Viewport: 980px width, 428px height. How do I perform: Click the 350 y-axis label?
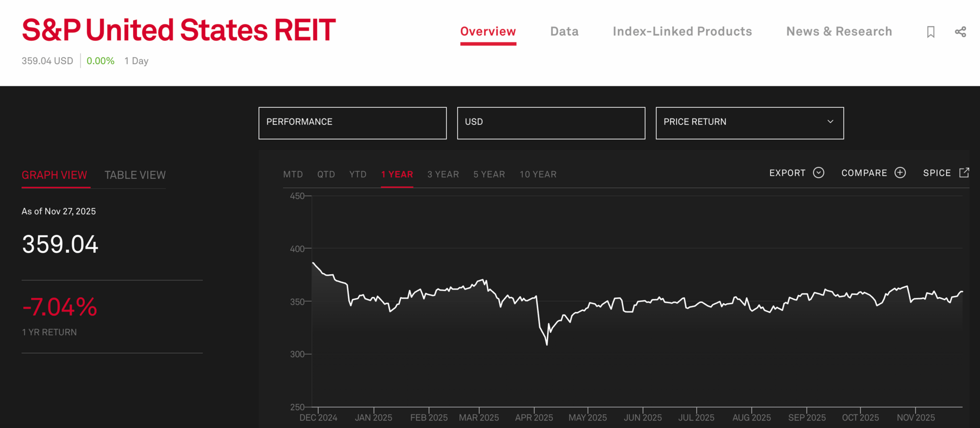click(x=297, y=302)
